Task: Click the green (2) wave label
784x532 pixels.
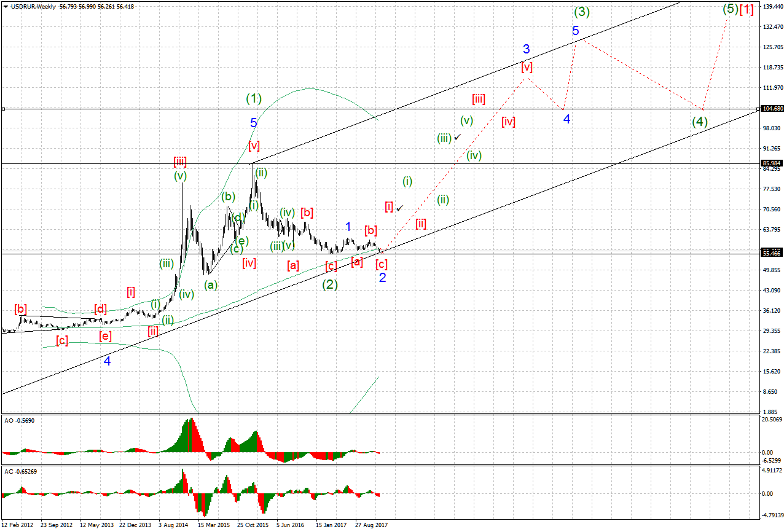Action: 331,284
